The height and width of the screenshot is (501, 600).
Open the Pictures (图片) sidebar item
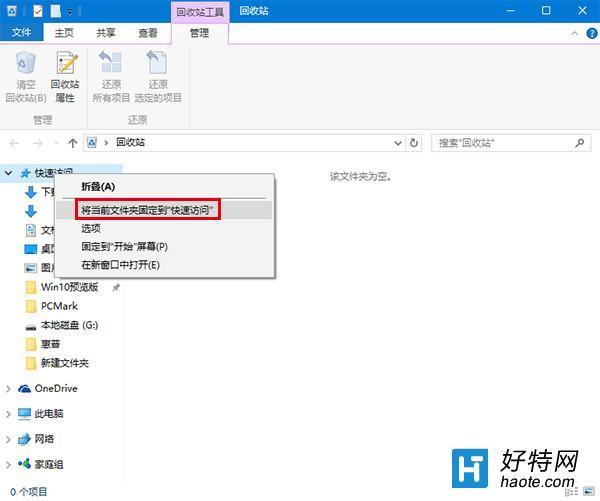[x=39, y=268]
